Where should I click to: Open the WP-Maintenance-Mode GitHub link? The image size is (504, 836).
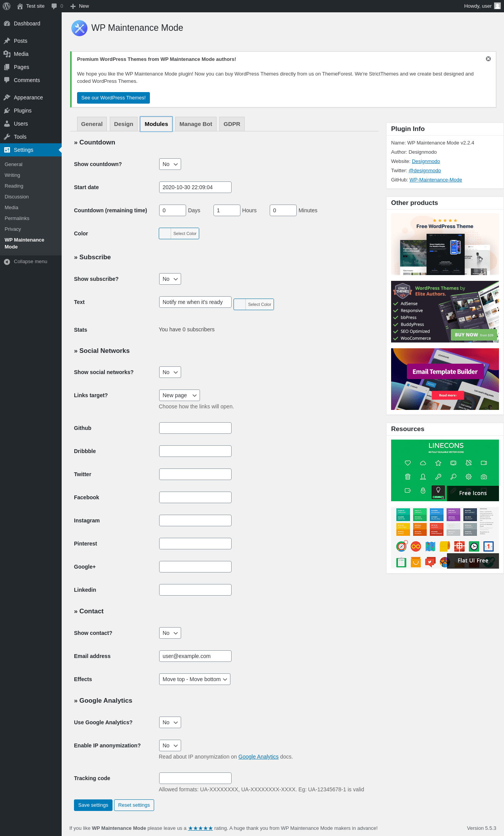(436, 180)
